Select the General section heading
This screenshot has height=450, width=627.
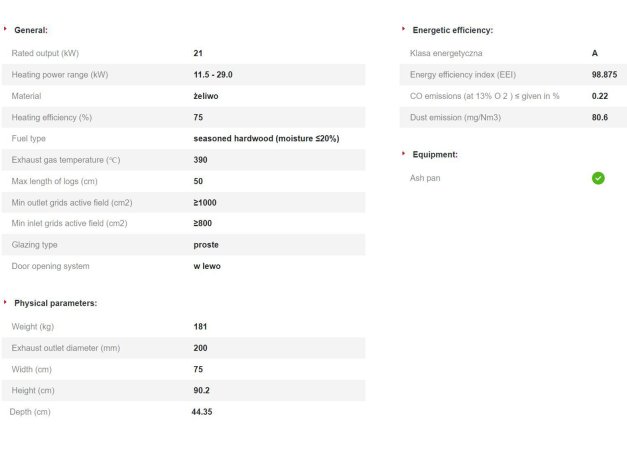(x=31, y=30)
